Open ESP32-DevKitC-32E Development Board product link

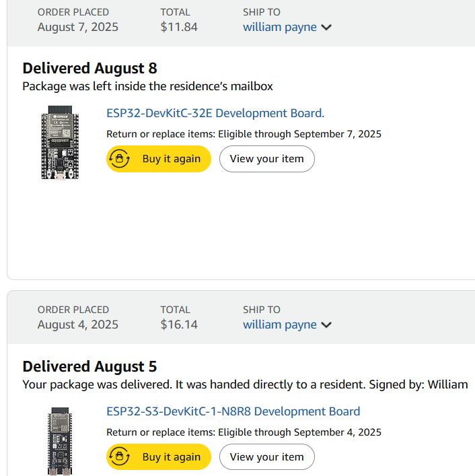(x=215, y=113)
